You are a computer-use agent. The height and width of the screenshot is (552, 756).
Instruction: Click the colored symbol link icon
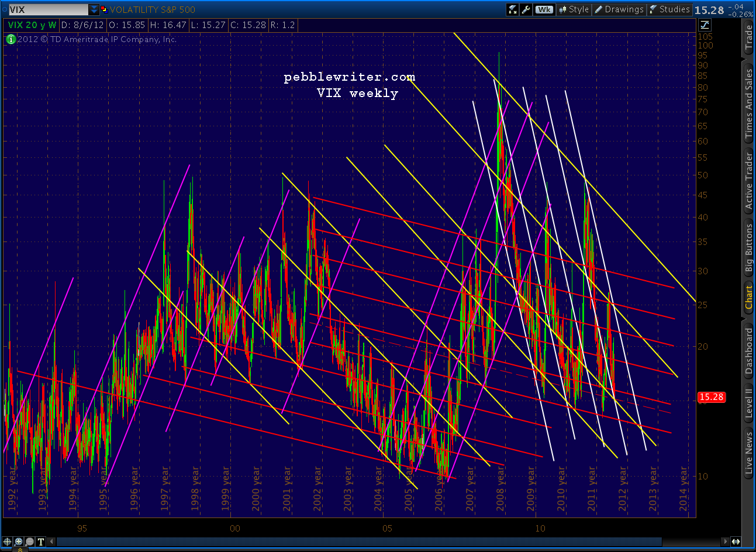coord(104,9)
